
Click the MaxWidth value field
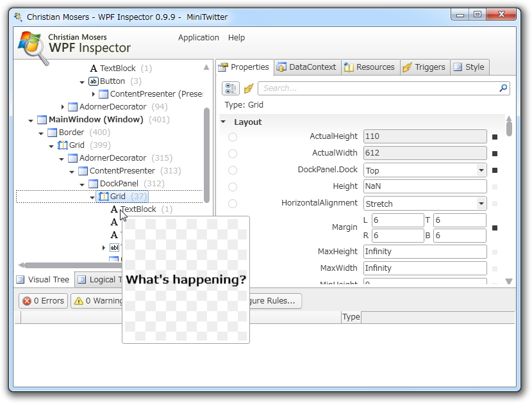click(425, 268)
